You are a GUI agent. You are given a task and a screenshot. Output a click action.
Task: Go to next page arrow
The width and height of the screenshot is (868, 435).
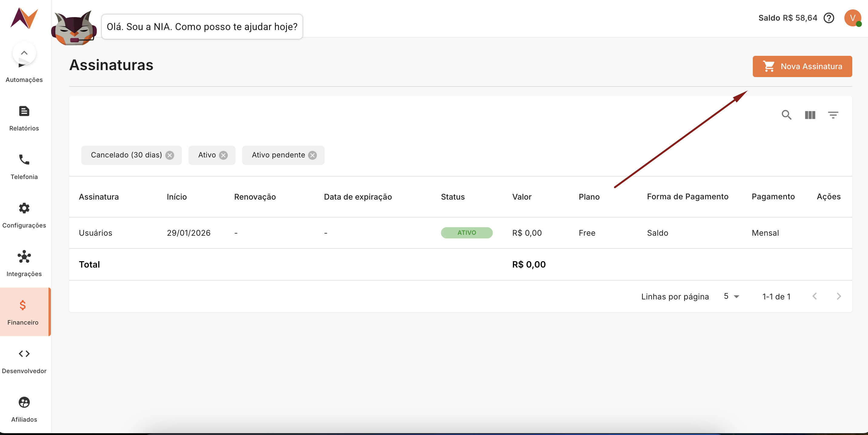839,296
